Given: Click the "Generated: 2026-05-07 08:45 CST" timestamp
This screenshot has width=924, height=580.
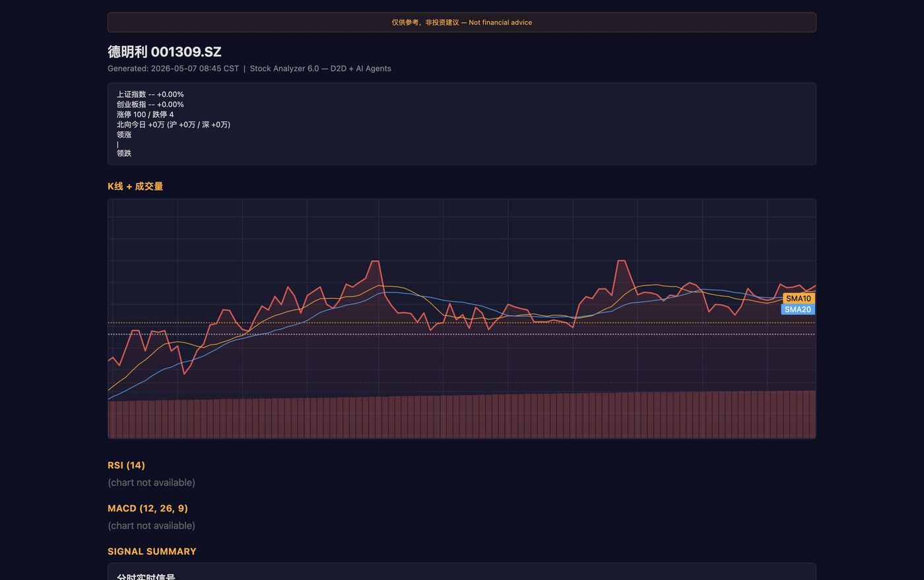Looking at the screenshot, I should pos(173,69).
